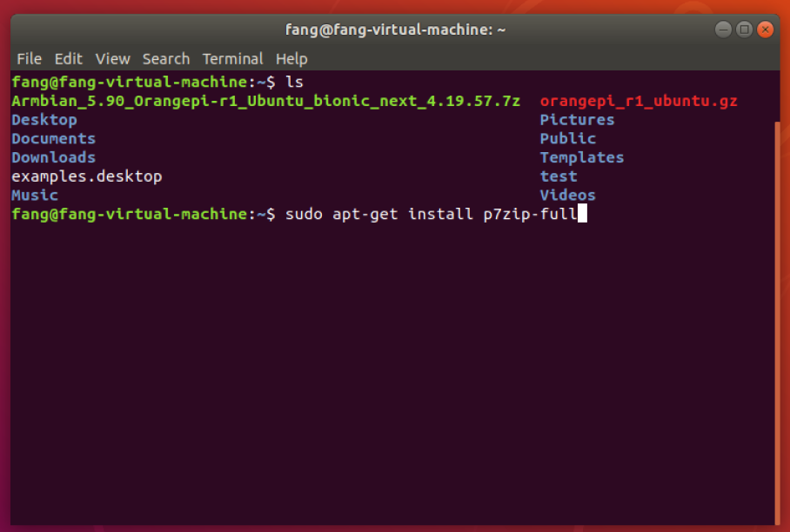The image size is (790, 532).
Task: Open the Help menu
Action: [x=291, y=59]
